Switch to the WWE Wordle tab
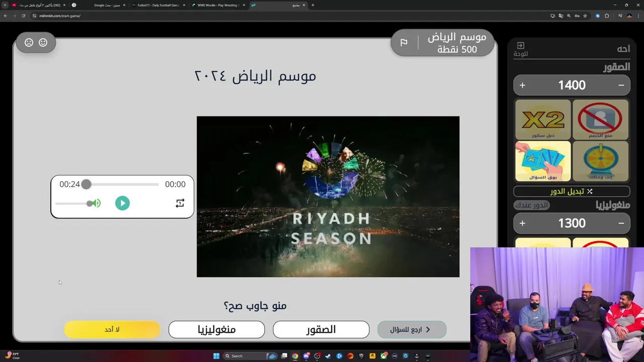Image resolution: width=644 pixels, height=362 pixels. 218,5
